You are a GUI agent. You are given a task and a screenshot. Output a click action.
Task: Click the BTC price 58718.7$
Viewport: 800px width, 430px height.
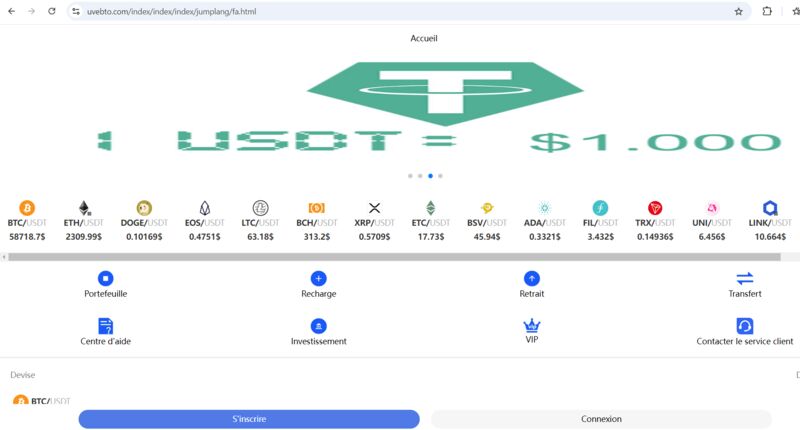click(x=27, y=237)
